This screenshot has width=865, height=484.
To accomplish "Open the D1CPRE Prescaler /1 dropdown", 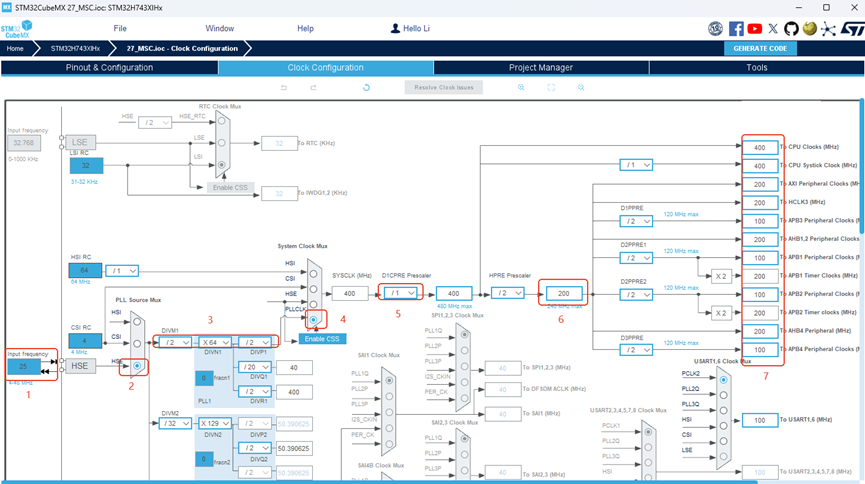I will point(401,292).
